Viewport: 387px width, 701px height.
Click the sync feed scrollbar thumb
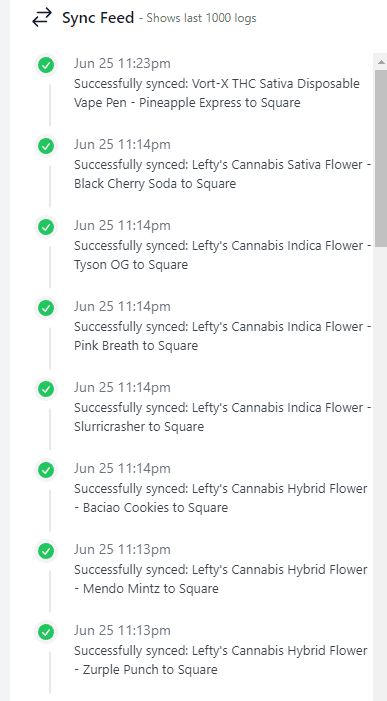[x=381, y=158]
